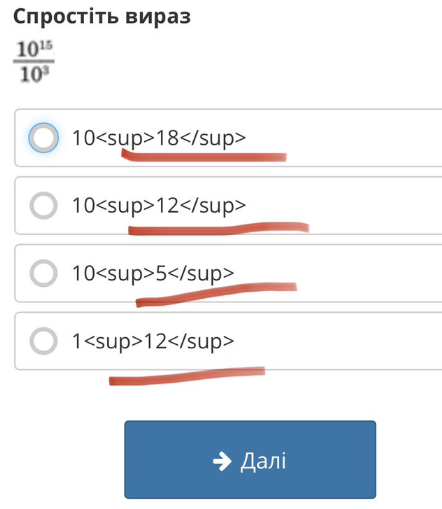
Task: Click the red stroke beneath the 10<sup>5</sup> option
Action: pos(216,294)
